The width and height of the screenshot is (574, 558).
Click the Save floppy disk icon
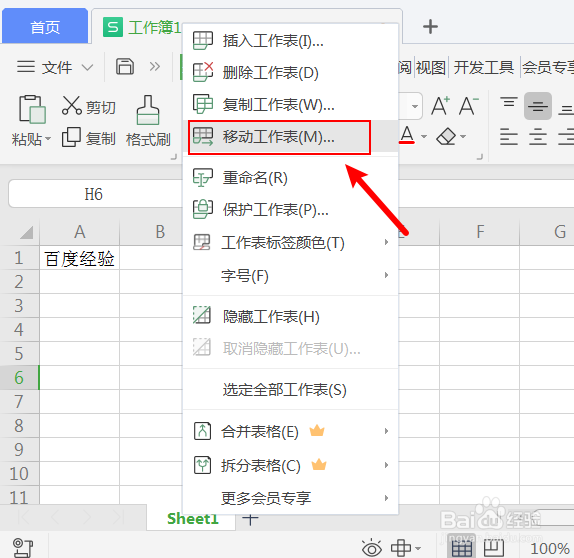[125, 67]
